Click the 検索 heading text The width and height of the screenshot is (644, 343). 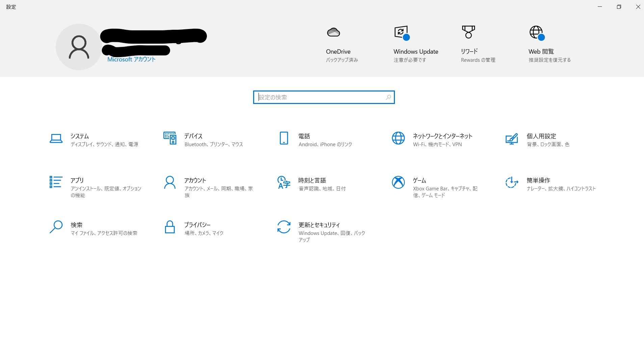point(77,225)
